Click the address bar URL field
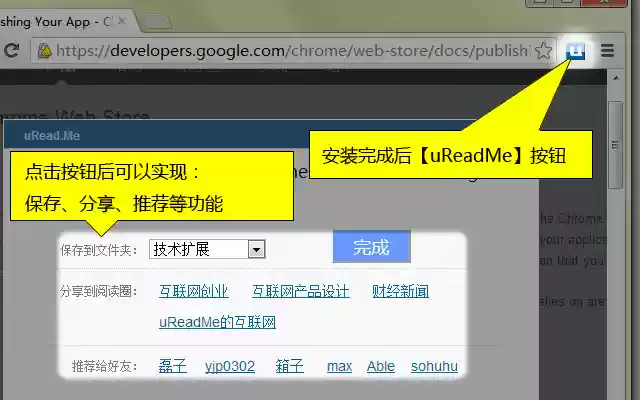This screenshot has height=400, width=640. pyautogui.click(x=293, y=51)
